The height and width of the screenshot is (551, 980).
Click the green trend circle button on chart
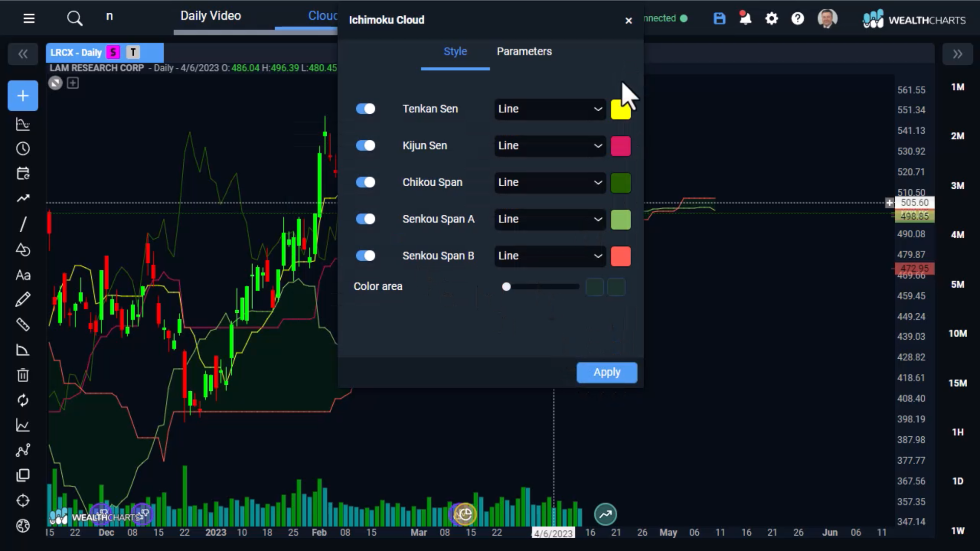[605, 514]
